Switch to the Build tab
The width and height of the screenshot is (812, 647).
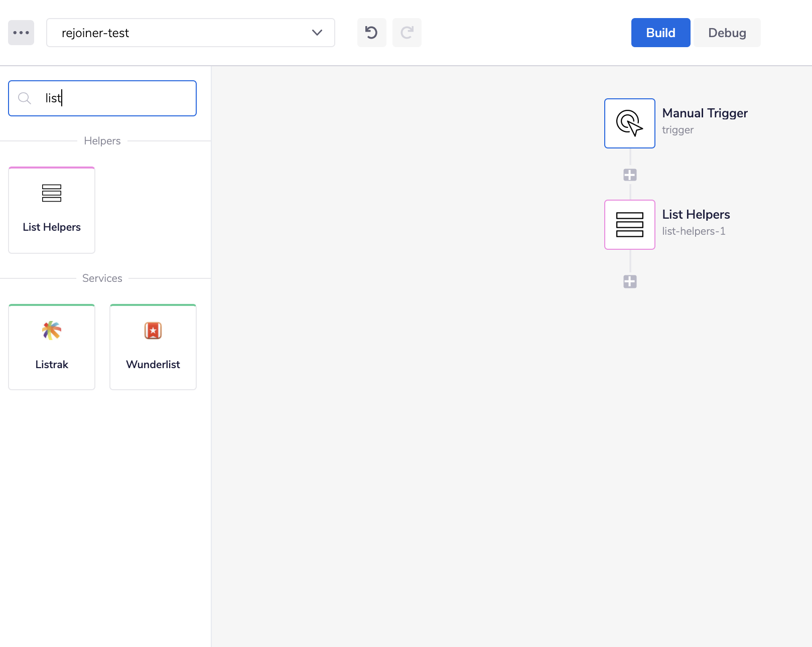[660, 33]
